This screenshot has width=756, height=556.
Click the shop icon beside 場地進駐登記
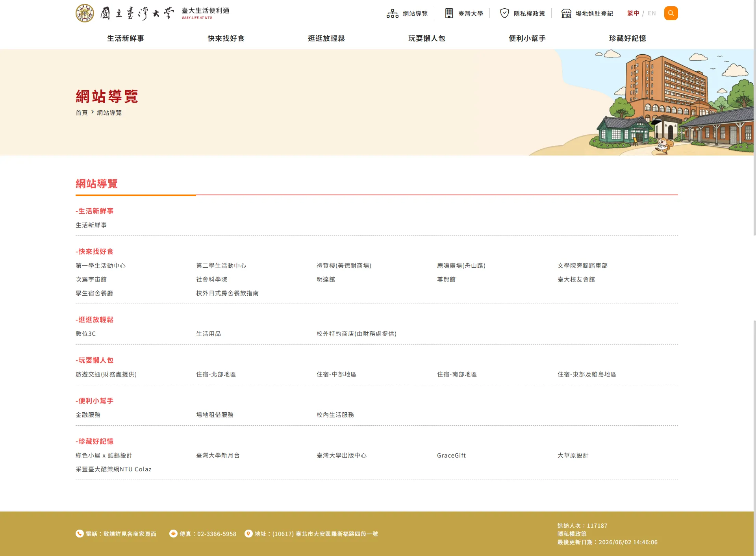[x=566, y=13]
